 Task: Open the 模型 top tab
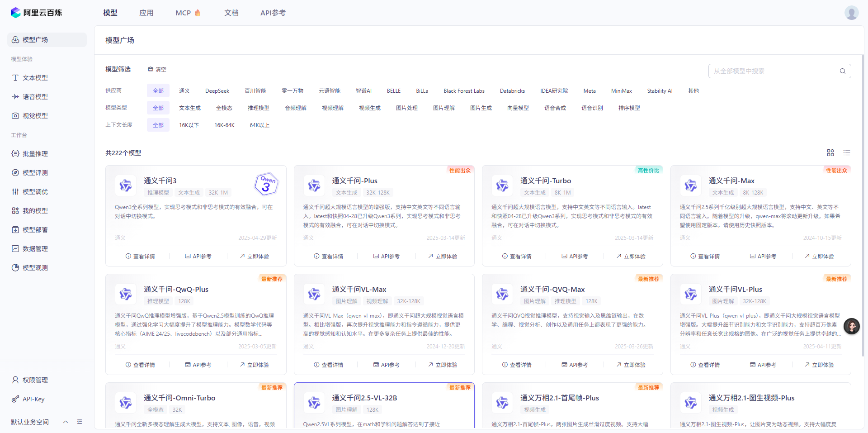click(110, 13)
